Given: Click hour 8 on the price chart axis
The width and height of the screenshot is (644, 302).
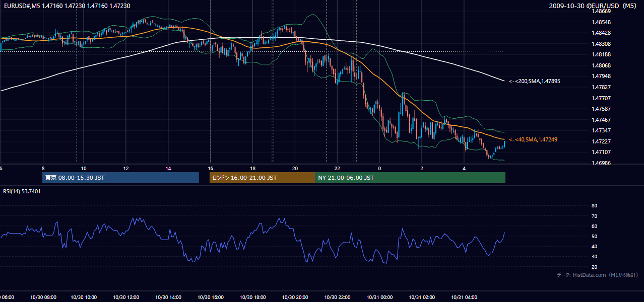Looking at the screenshot, I should (x=43, y=168).
